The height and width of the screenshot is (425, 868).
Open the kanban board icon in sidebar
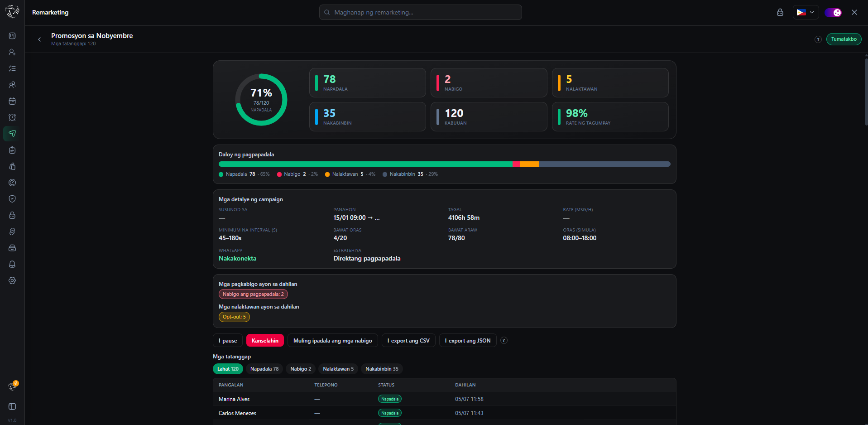12,36
